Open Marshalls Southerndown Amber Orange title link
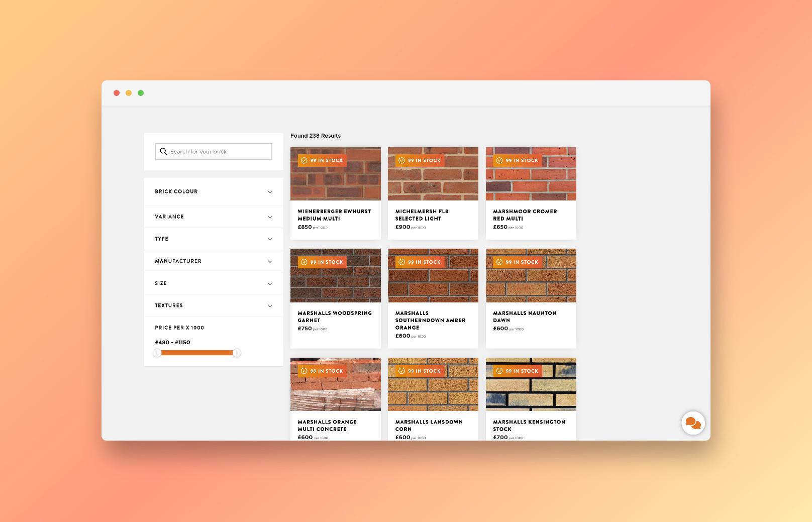The image size is (812, 522). point(430,320)
